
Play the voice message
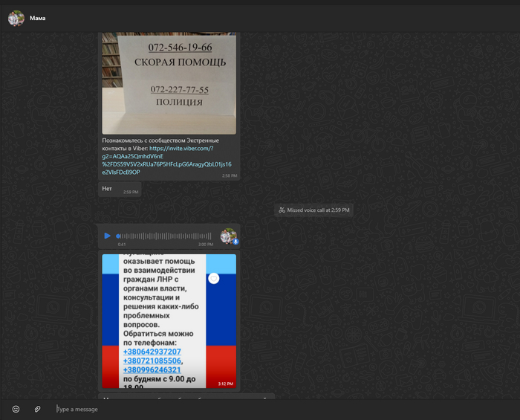[107, 236]
